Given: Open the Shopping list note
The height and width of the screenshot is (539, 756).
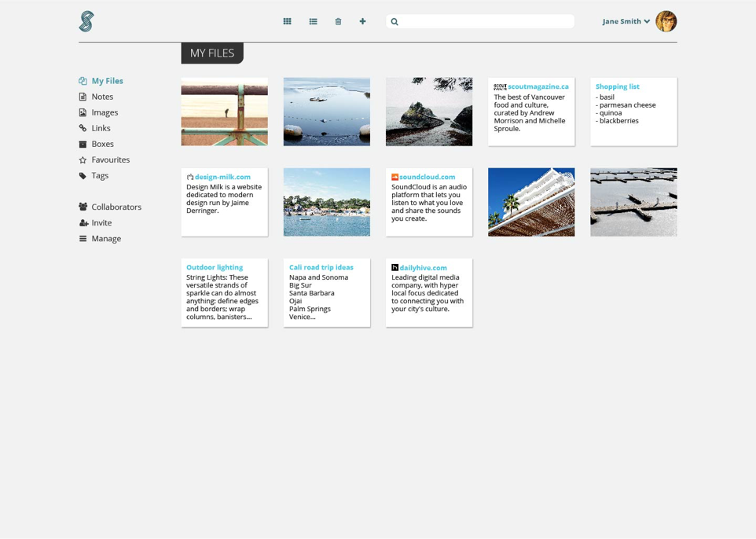Looking at the screenshot, I should coord(633,112).
